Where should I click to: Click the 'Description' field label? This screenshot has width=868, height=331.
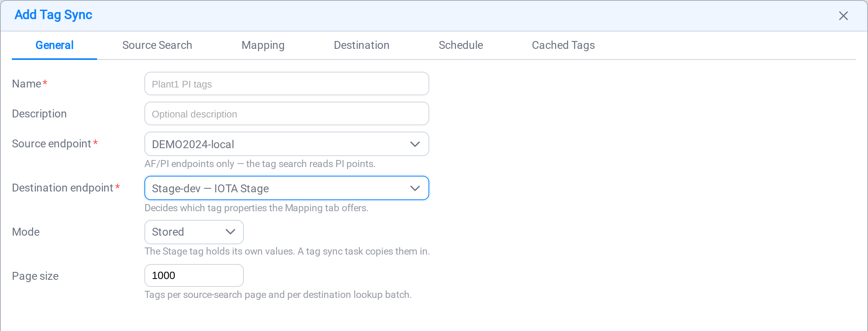[x=39, y=114]
